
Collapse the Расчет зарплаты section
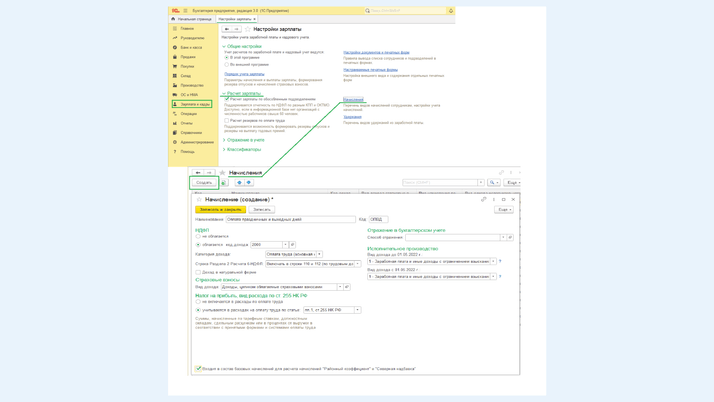coord(242,93)
